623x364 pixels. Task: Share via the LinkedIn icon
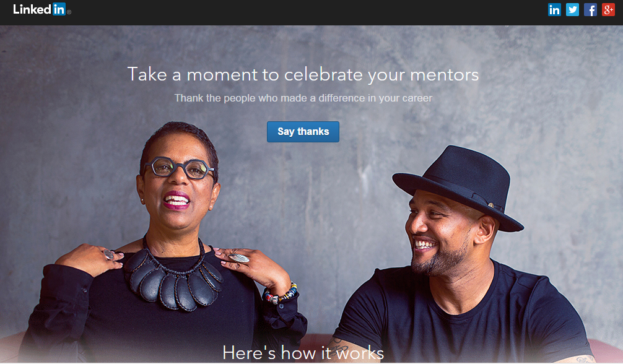tap(554, 10)
